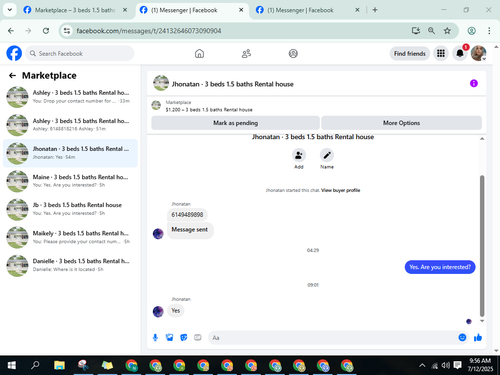Image resolution: width=500 pixels, height=375 pixels.
Task: Click Jhonatan's 'Yes' reply bubble
Action: pyautogui.click(x=176, y=311)
